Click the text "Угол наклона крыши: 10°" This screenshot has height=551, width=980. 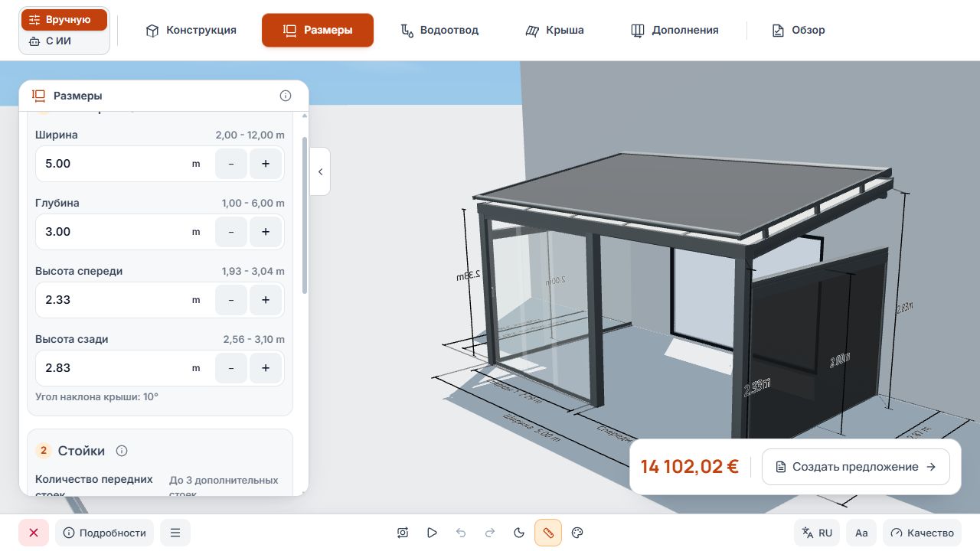coord(96,397)
